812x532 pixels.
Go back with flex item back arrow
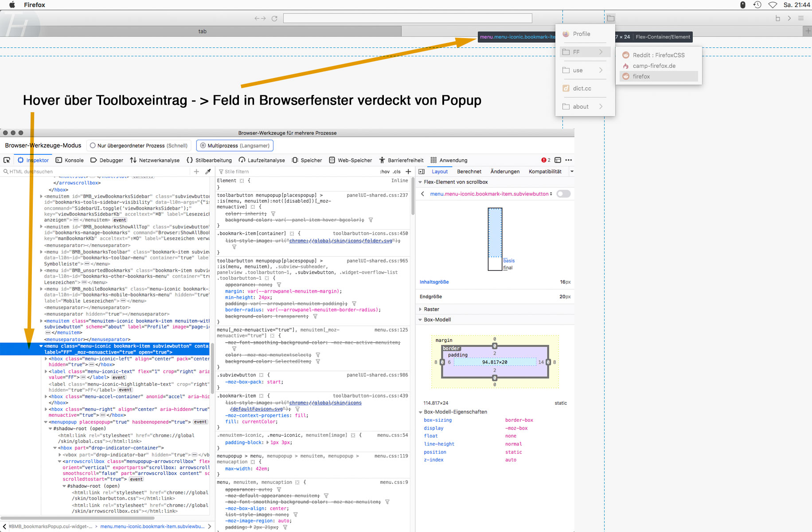tap(423, 194)
